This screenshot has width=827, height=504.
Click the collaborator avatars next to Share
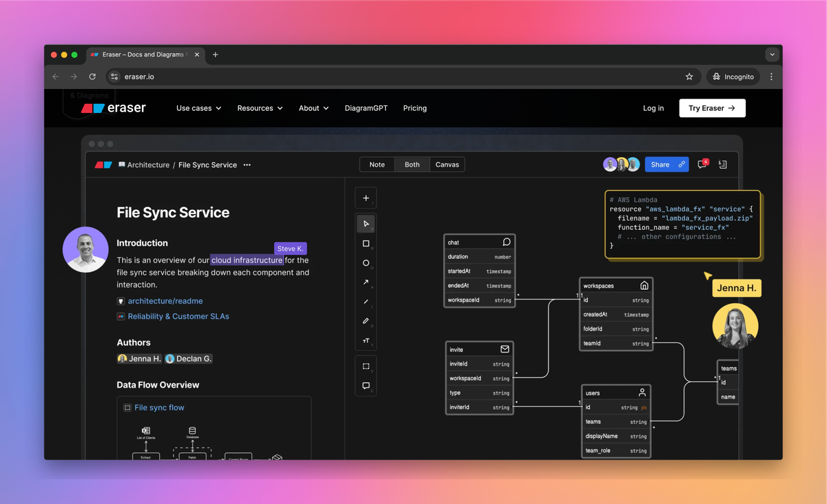pyautogui.click(x=622, y=165)
